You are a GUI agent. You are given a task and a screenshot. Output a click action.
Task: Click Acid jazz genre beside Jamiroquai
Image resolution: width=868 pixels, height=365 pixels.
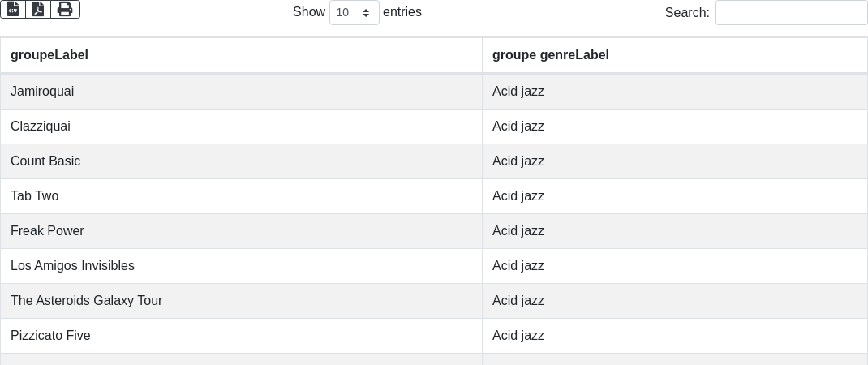click(518, 92)
